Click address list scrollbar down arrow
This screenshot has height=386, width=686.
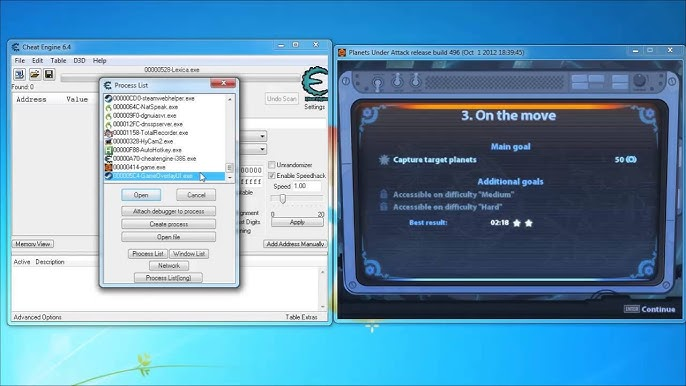click(323, 306)
